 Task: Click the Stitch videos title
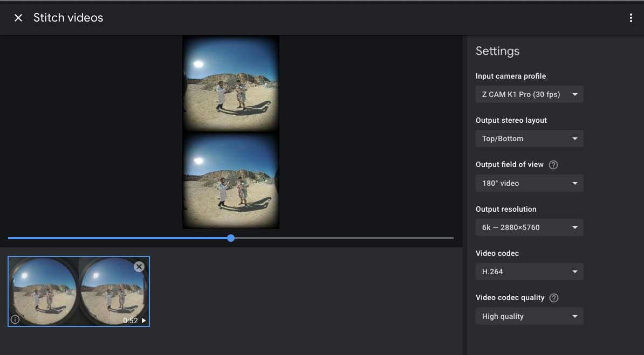(x=68, y=18)
